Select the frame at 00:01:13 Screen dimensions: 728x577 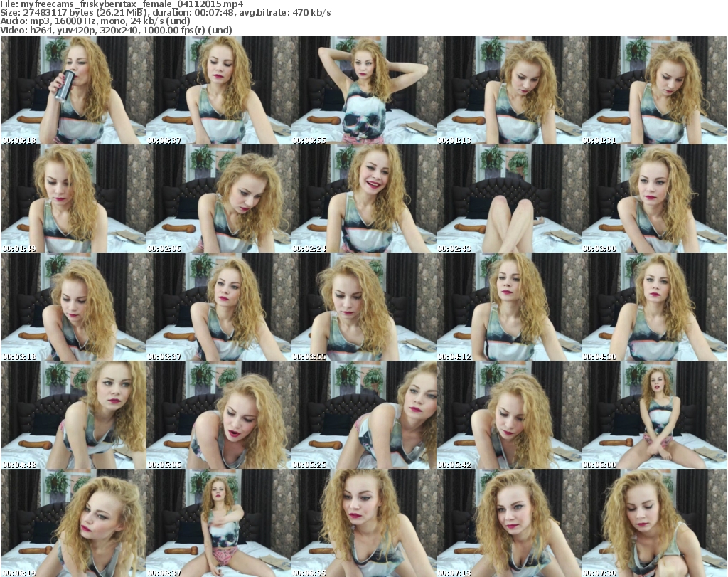509,90
